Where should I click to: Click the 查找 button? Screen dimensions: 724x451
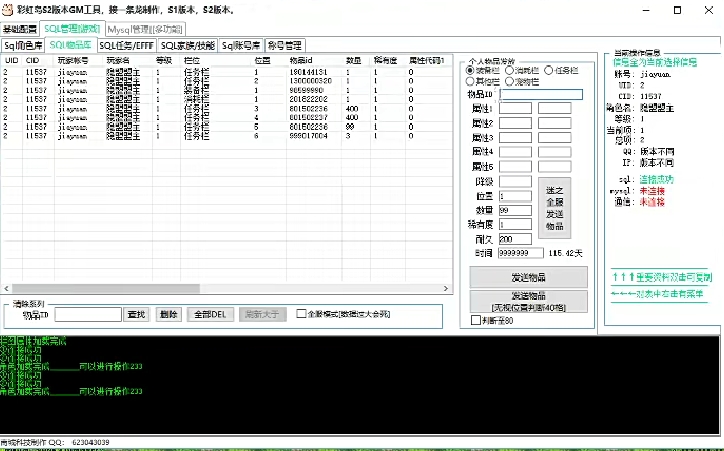(x=136, y=314)
